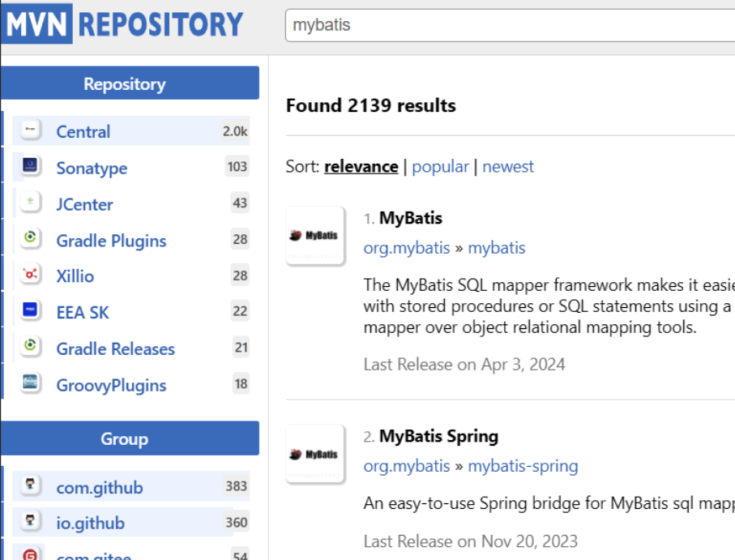Click the MVN Repository logo

[x=122, y=24]
